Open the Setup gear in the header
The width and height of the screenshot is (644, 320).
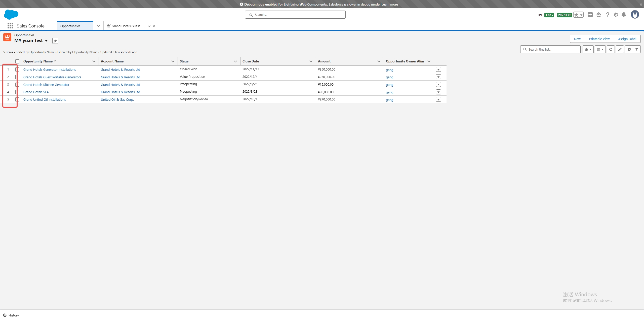pyautogui.click(x=616, y=15)
